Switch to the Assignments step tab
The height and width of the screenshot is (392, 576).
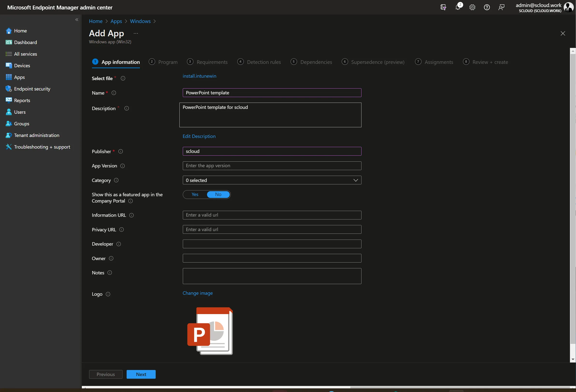click(x=434, y=62)
